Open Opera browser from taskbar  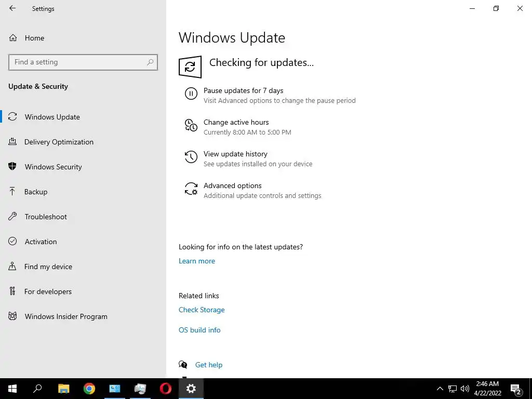166,389
